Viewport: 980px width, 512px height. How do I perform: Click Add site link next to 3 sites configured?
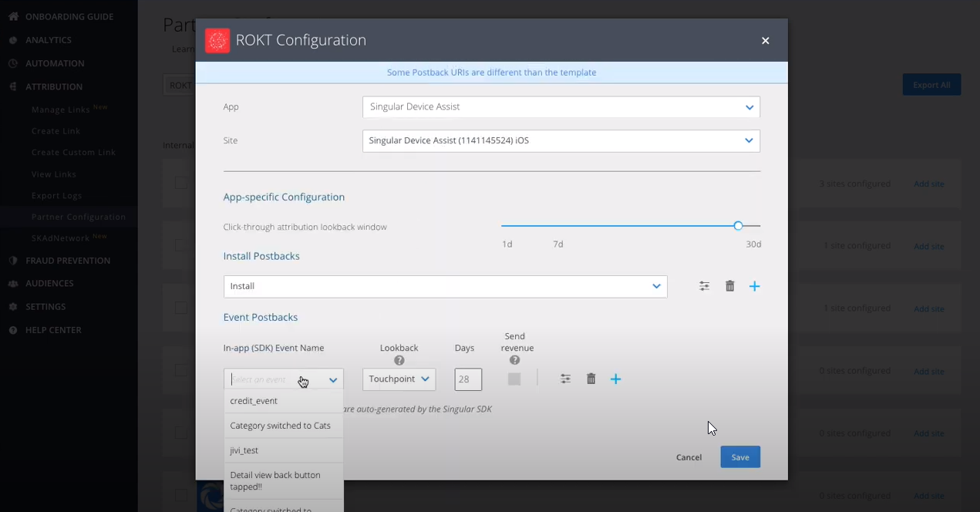[x=928, y=184]
